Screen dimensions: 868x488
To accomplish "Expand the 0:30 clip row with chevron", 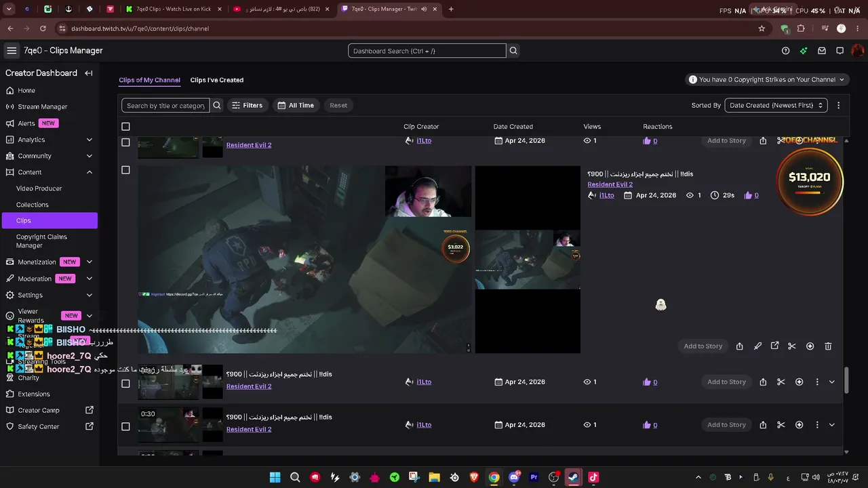I will tap(832, 425).
